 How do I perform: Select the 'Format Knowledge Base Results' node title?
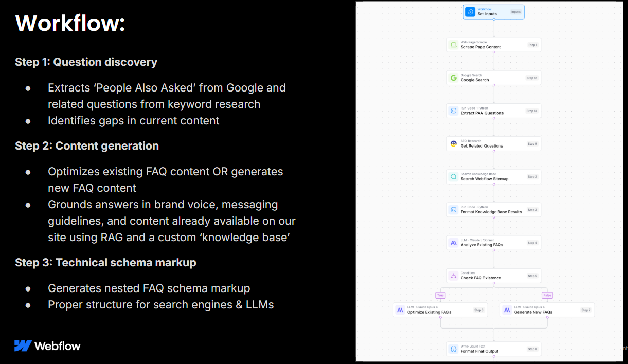491,212
